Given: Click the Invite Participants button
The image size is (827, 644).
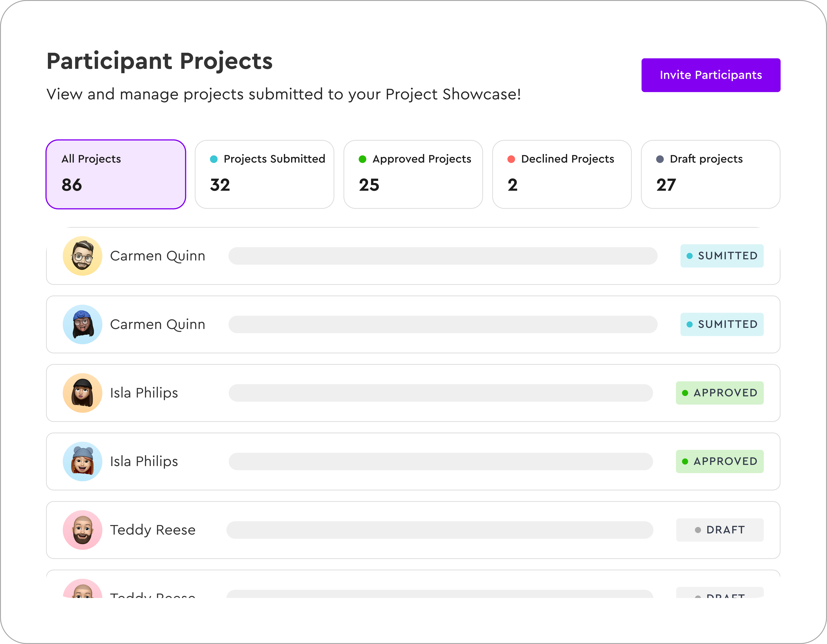Looking at the screenshot, I should point(711,75).
